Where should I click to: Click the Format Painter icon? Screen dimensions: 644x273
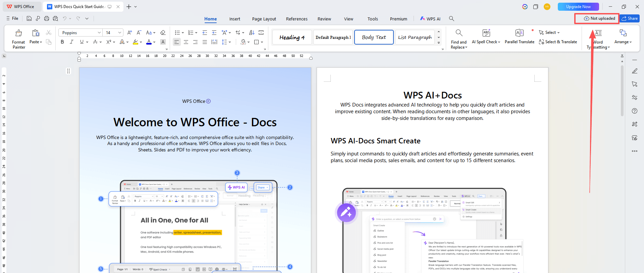19,33
